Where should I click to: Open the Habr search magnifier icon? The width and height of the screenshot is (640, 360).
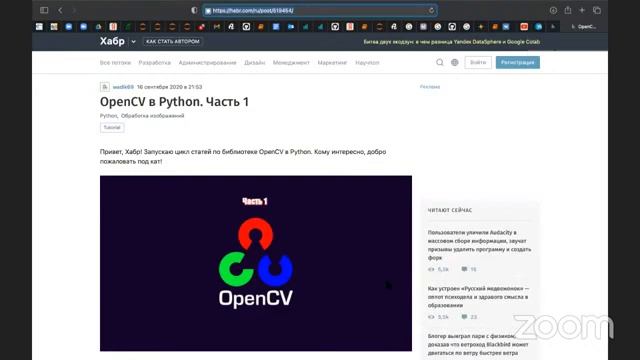440,62
